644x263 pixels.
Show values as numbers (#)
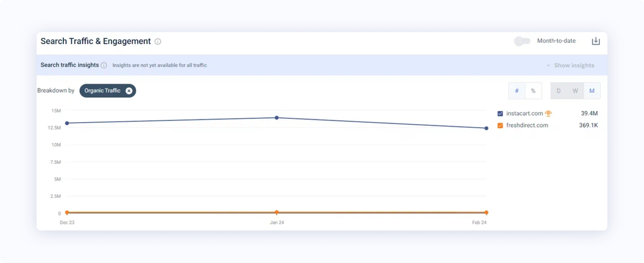pos(517,91)
